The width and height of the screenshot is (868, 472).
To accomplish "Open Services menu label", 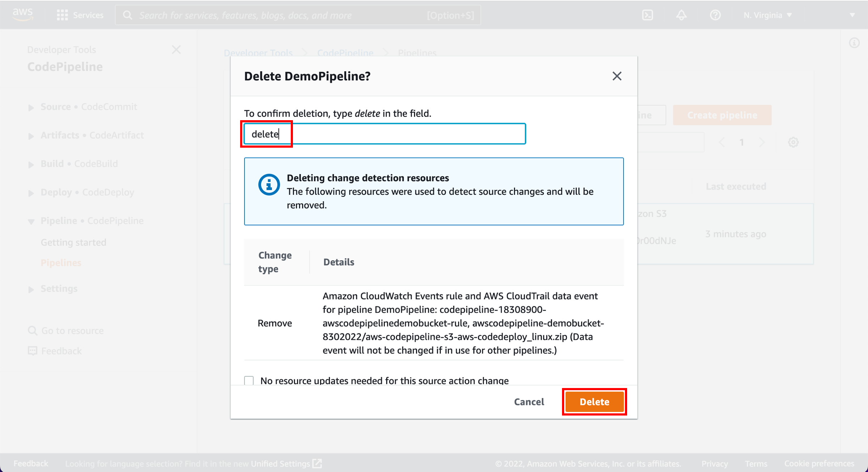I will (88, 15).
